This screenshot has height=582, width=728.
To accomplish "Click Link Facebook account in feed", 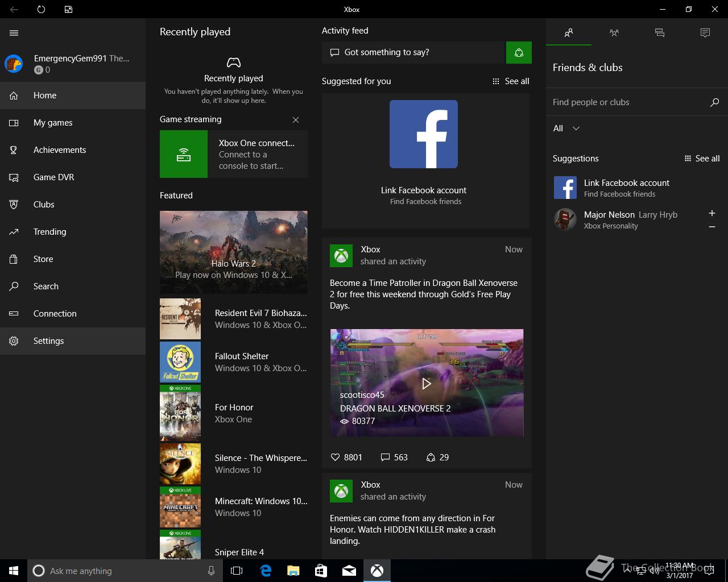I will (x=424, y=190).
